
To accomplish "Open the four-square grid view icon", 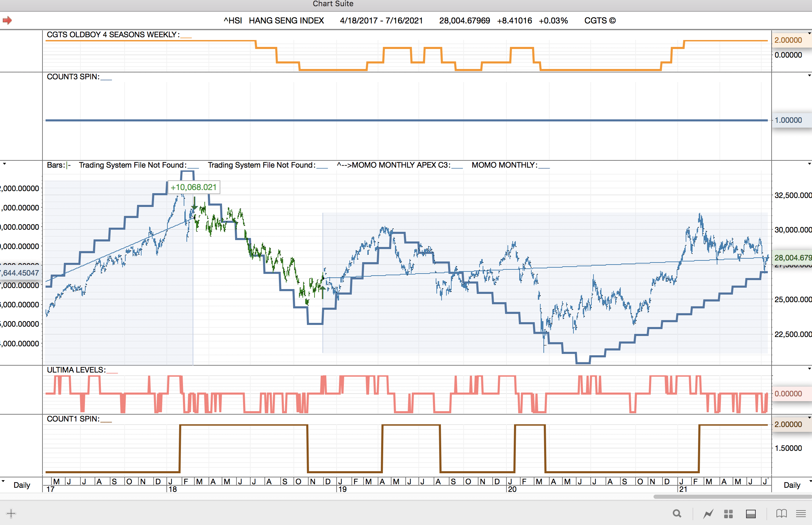I will [728, 514].
